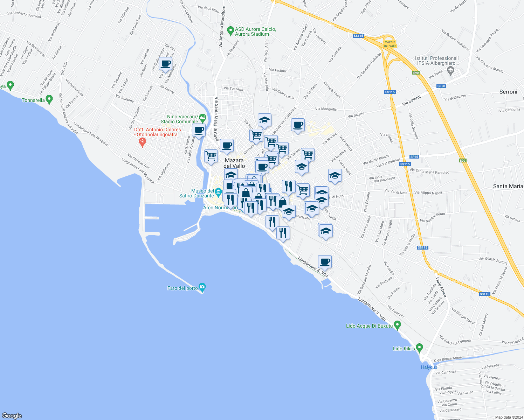
Task: Select the SP50 road shield
Action: (x=441, y=86)
